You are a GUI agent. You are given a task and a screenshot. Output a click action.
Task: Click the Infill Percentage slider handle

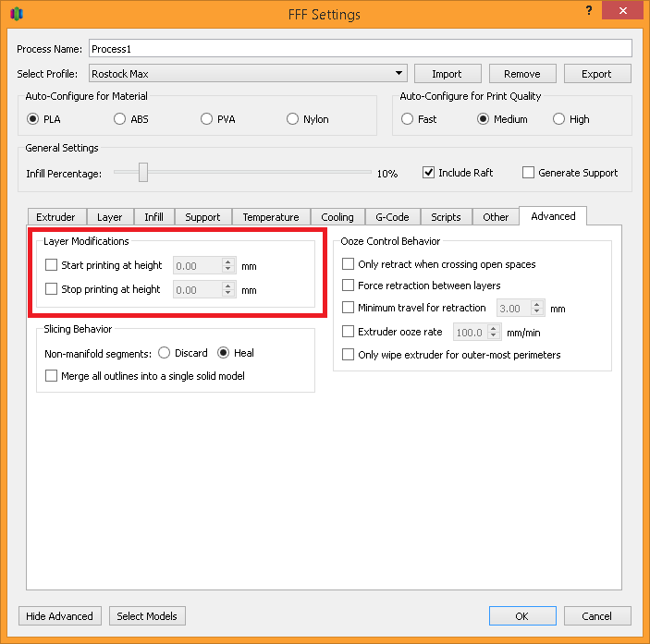pos(142,173)
